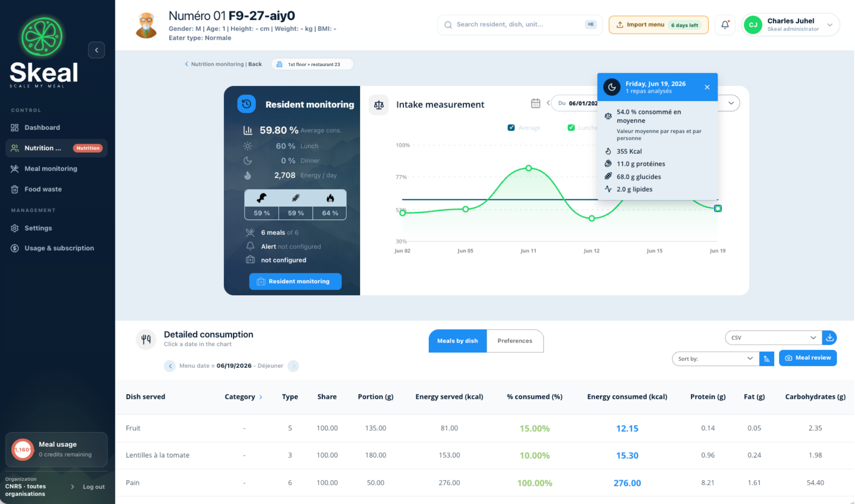Click the previous date range arrow
Screen dimensions: 855x504
click(x=548, y=103)
